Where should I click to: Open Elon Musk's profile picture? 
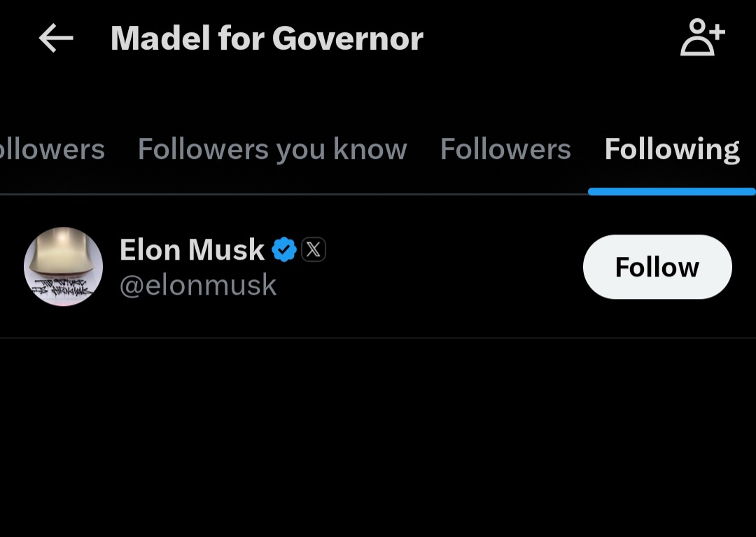(64, 267)
